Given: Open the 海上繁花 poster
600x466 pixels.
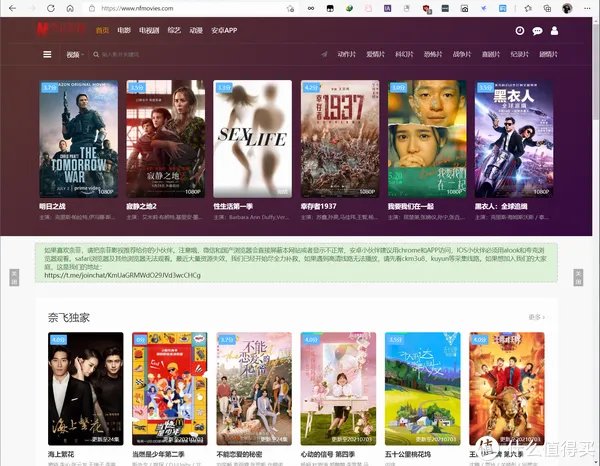Looking at the screenshot, I should (x=86, y=388).
